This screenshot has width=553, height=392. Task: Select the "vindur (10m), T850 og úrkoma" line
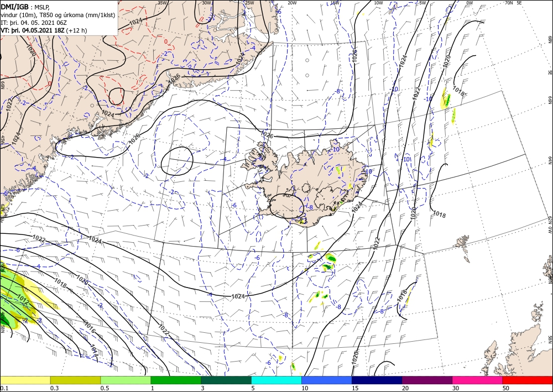click(x=58, y=14)
